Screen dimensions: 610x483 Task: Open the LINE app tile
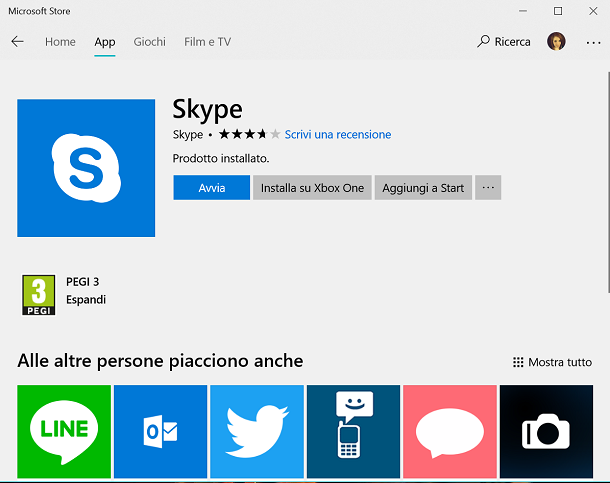pyautogui.click(x=64, y=431)
